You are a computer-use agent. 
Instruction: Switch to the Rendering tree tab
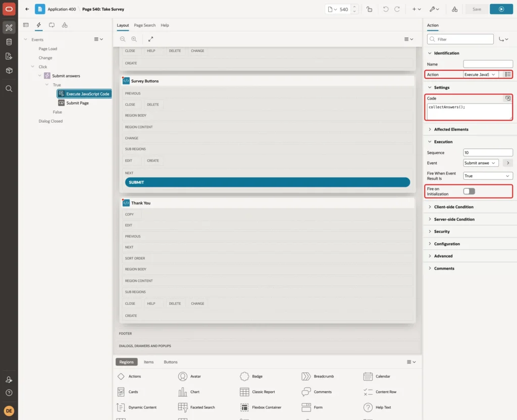[x=26, y=25]
